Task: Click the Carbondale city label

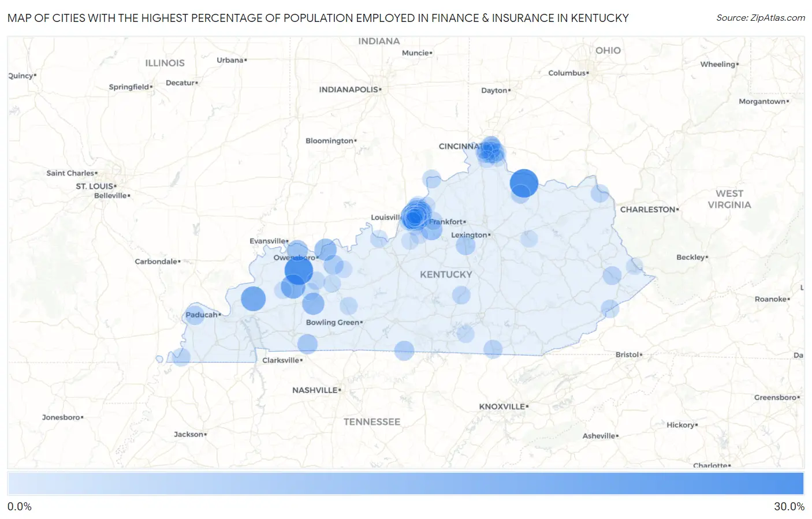Action: coord(157,262)
